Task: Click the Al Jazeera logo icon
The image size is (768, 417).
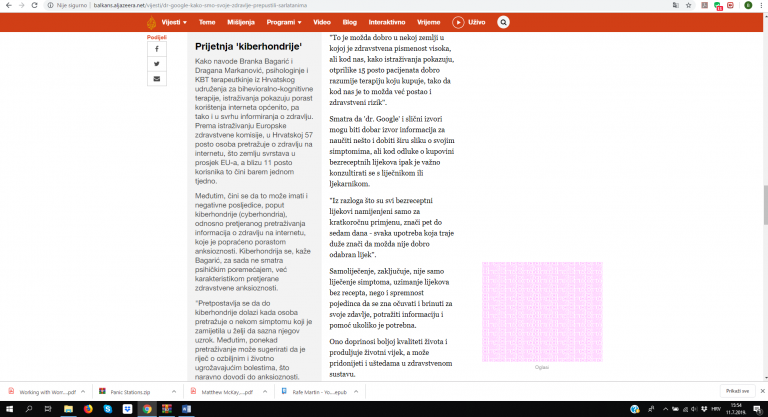Action: click(153, 21)
